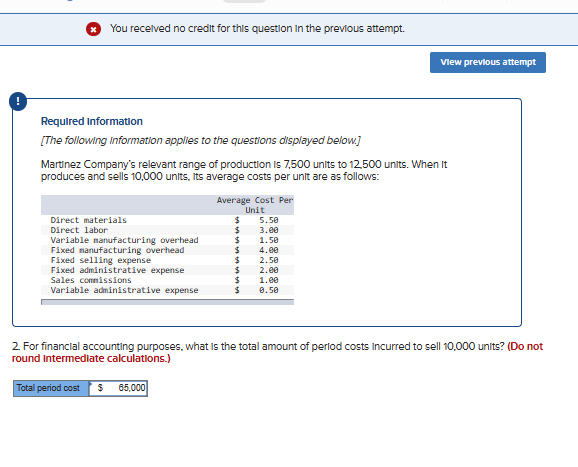Screen dimensions: 578x467
Task: Click the 2.50 fixed selling cost value
Action: (269, 260)
